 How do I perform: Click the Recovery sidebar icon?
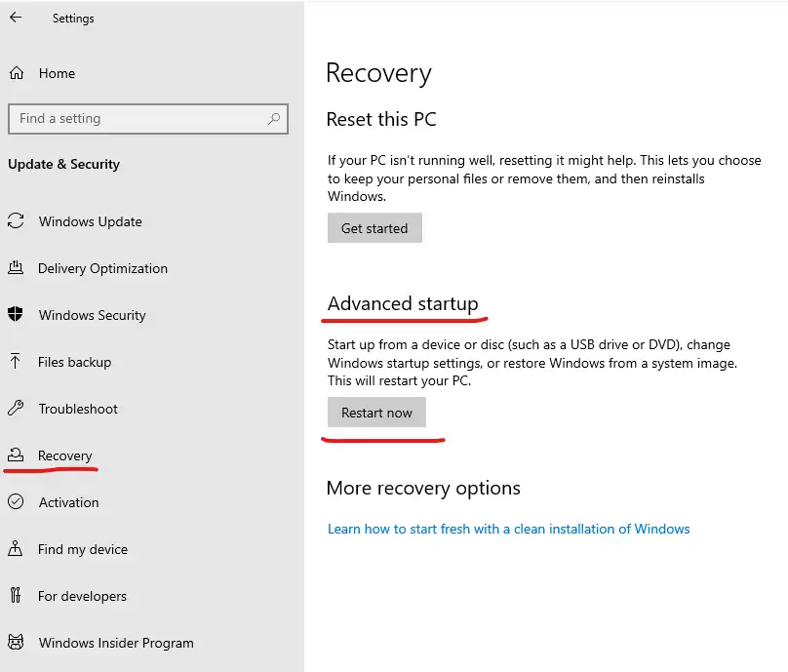16,455
